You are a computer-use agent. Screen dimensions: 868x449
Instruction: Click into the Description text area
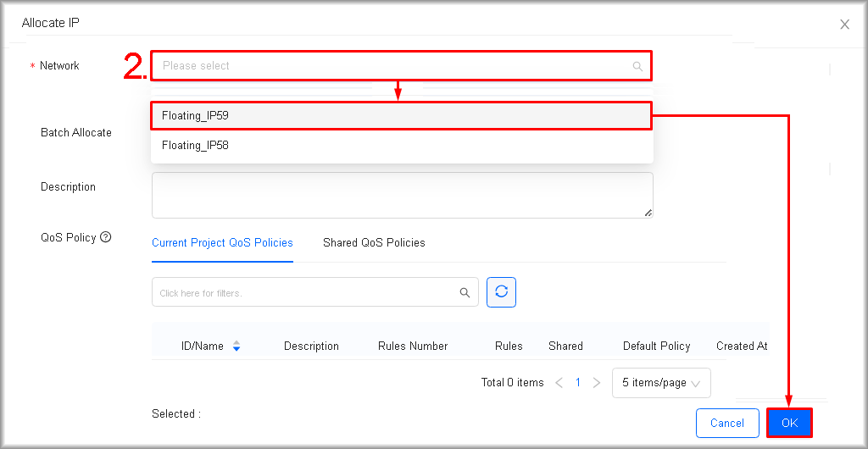coord(402,195)
